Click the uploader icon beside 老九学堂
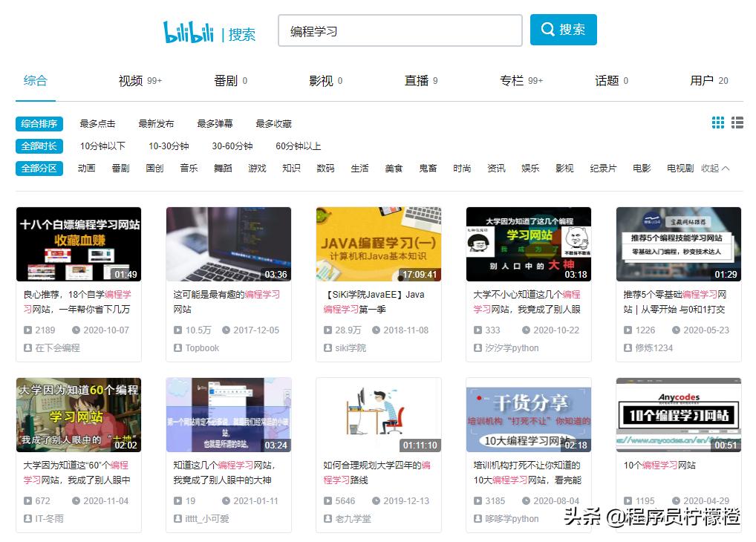The image size is (756, 542). (326, 519)
